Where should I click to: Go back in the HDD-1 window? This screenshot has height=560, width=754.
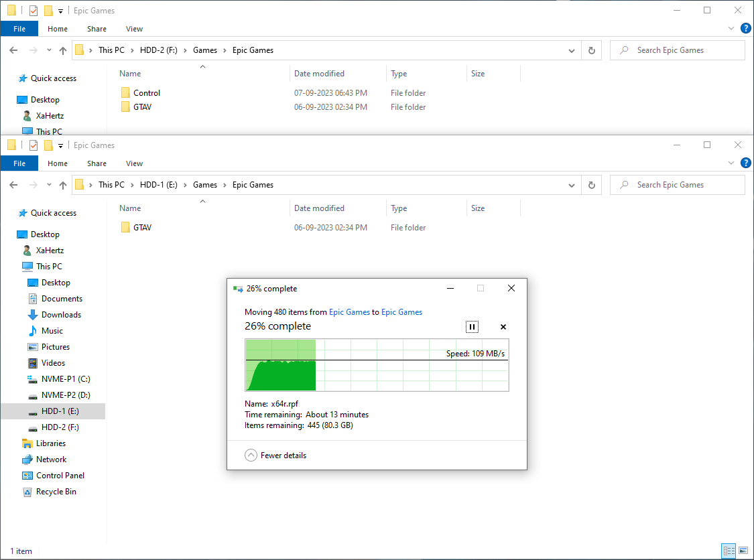(13, 185)
